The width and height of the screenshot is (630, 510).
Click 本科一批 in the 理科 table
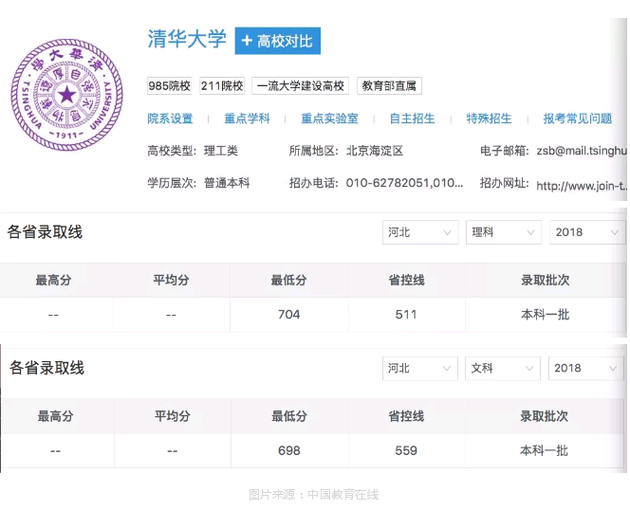[x=545, y=314]
